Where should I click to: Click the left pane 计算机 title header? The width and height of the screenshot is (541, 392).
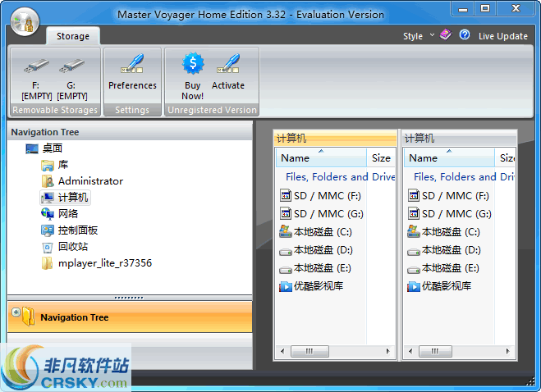point(336,139)
